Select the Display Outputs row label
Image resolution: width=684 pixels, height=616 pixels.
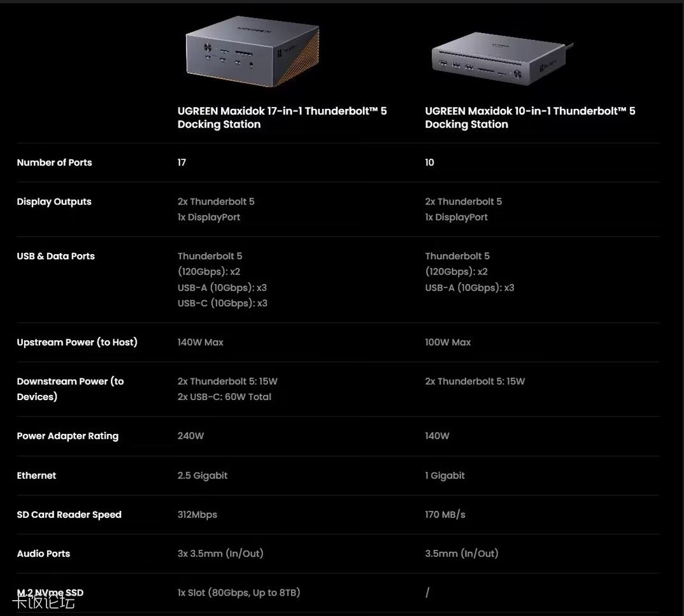pos(54,202)
